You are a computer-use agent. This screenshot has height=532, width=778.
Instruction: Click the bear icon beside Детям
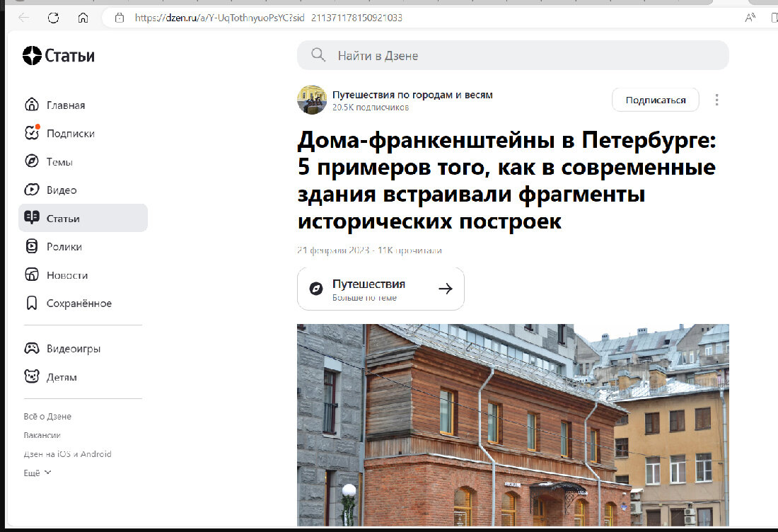(x=32, y=376)
